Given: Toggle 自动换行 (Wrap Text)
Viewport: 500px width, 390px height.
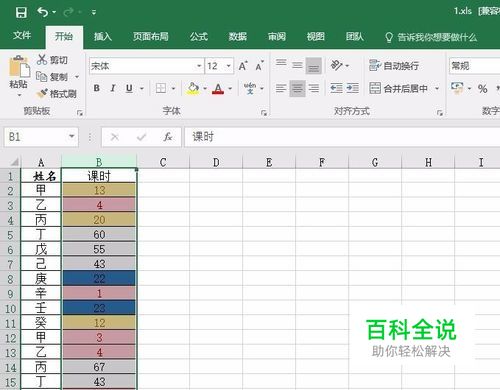Looking at the screenshot, I should click(x=394, y=66).
